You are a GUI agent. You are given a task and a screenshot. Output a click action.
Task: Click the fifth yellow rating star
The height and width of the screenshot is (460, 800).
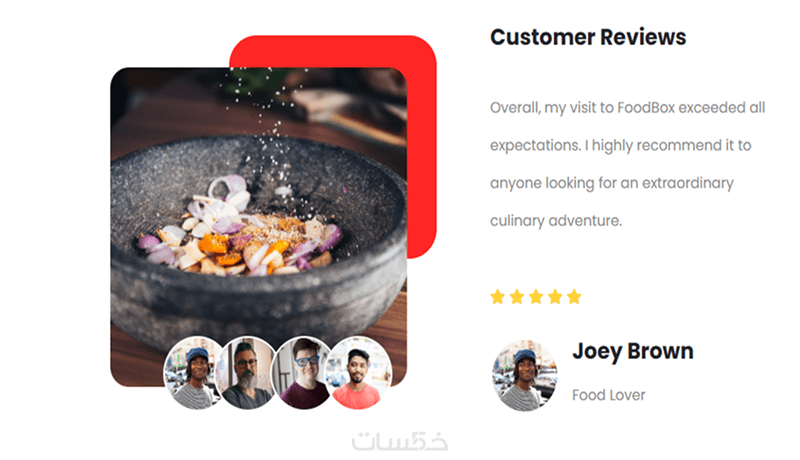click(574, 297)
